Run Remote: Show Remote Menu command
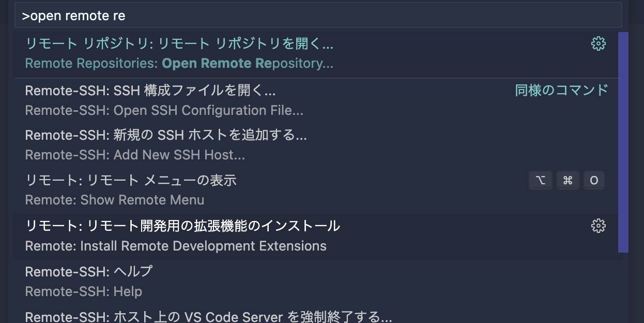 click(207, 189)
